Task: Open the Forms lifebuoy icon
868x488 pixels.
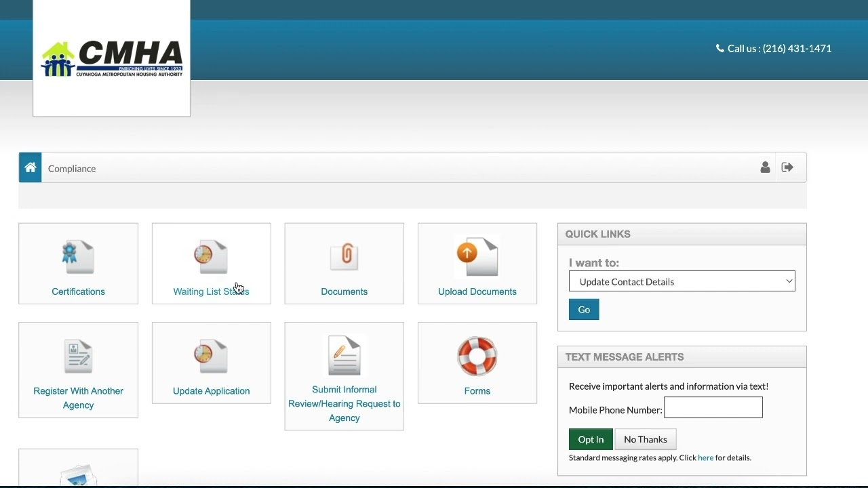Action: pos(477,356)
